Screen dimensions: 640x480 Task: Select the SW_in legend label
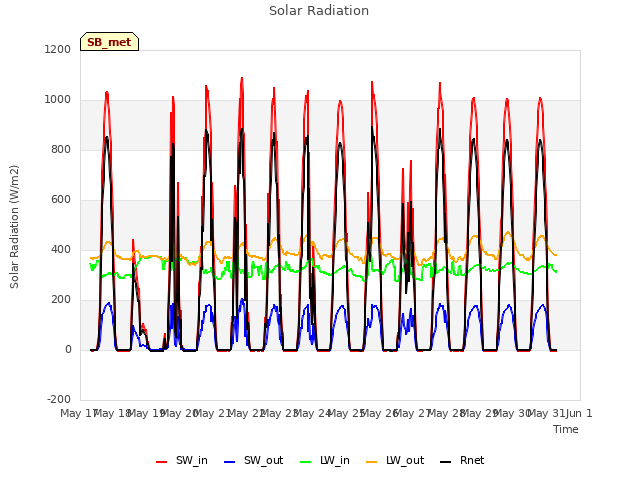(x=191, y=460)
